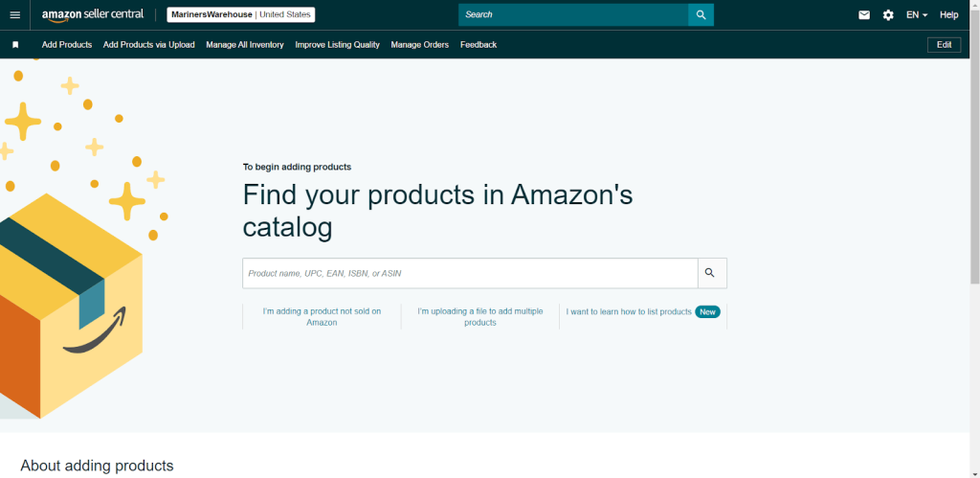980x478 pixels.
Task: Click the "To begin adding products" text
Action: click(x=297, y=167)
